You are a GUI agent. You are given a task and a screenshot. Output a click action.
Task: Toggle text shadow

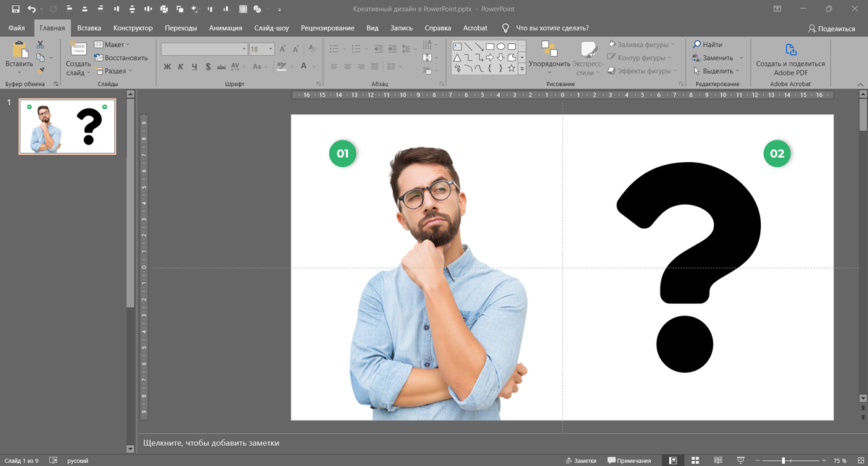[x=208, y=67]
